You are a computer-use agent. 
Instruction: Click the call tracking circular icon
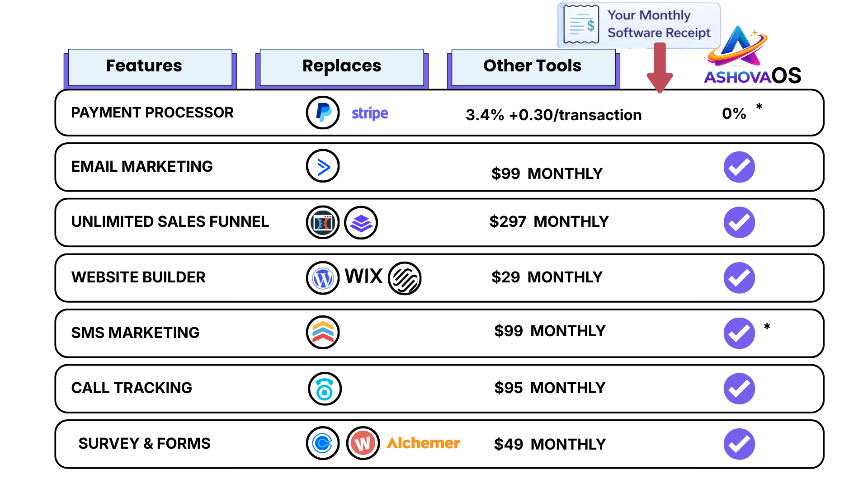point(325,389)
